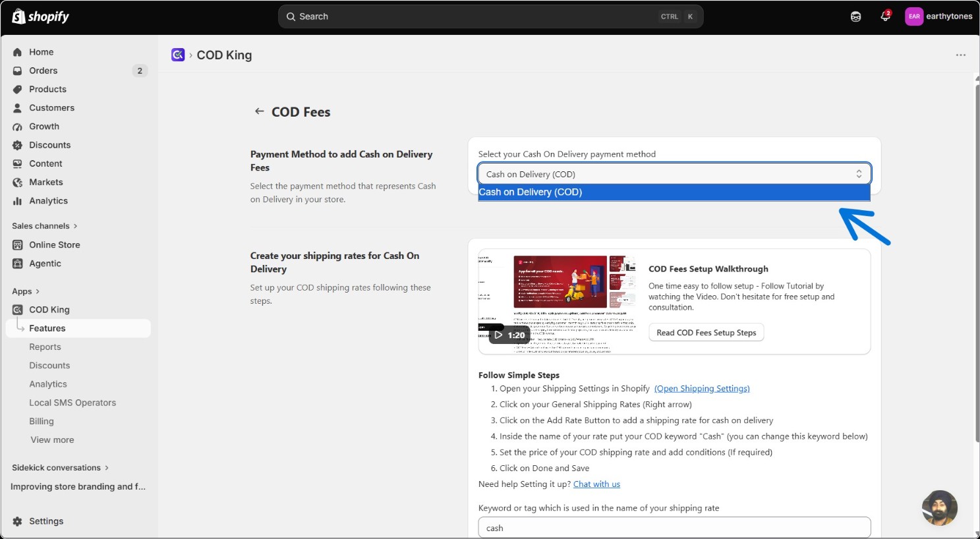Viewport: 980px width, 539px height.
Task: Expand Sidekick conversations section
Action: [60, 468]
